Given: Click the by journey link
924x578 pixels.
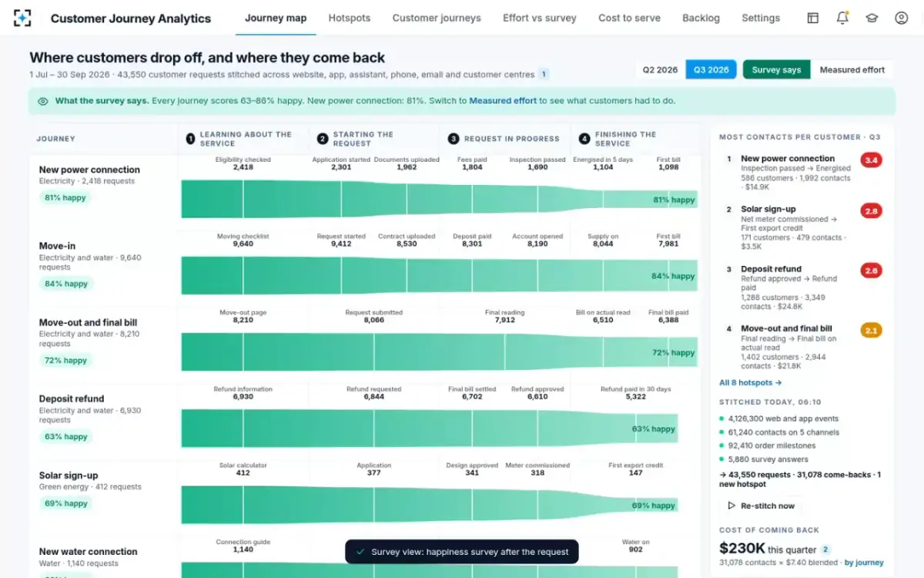Looking at the screenshot, I should (x=863, y=563).
